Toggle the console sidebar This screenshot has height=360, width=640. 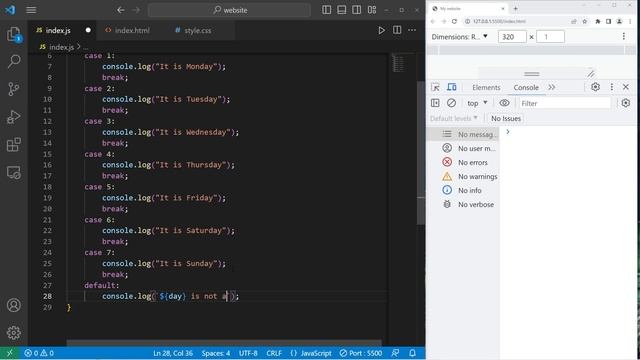point(435,103)
